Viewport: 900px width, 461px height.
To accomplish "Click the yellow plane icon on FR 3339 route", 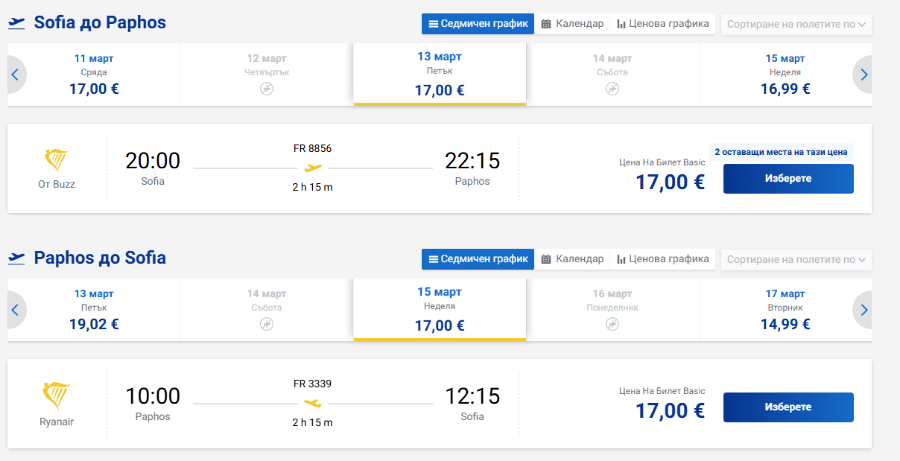I will [x=313, y=403].
